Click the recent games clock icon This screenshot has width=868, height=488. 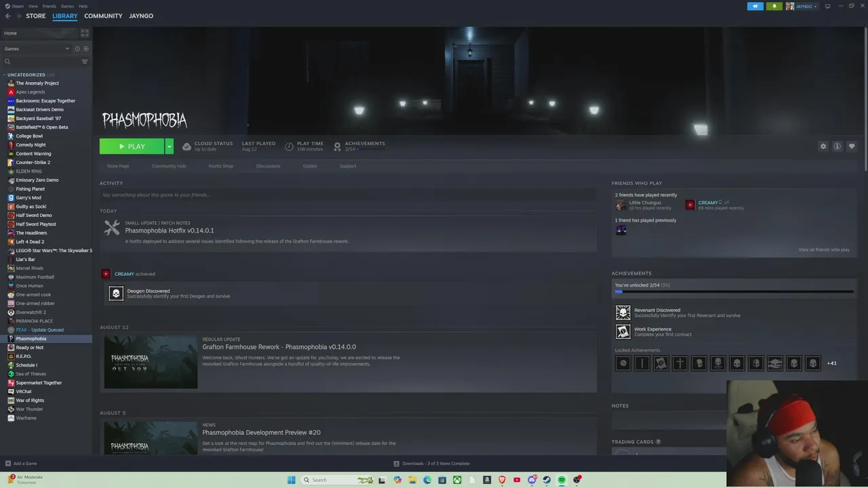pos(77,49)
